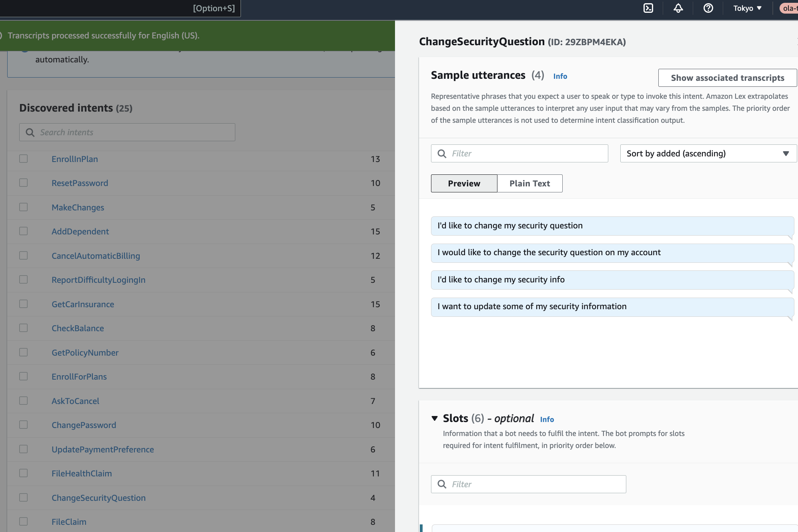Check the checkbox next to ChangeSecurityQuestion
Image resolution: width=798 pixels, height=532 pixels.
click(23, 497)
